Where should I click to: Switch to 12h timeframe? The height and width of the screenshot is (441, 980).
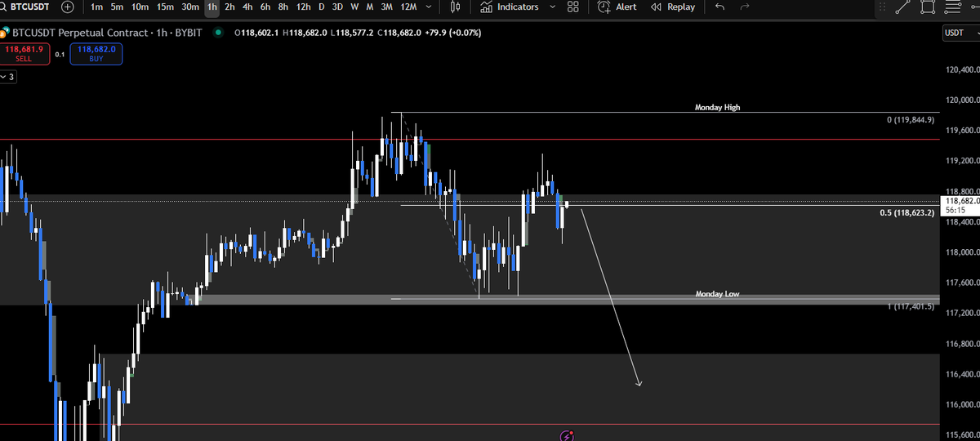pyautogui.click(x=303, y=7)
